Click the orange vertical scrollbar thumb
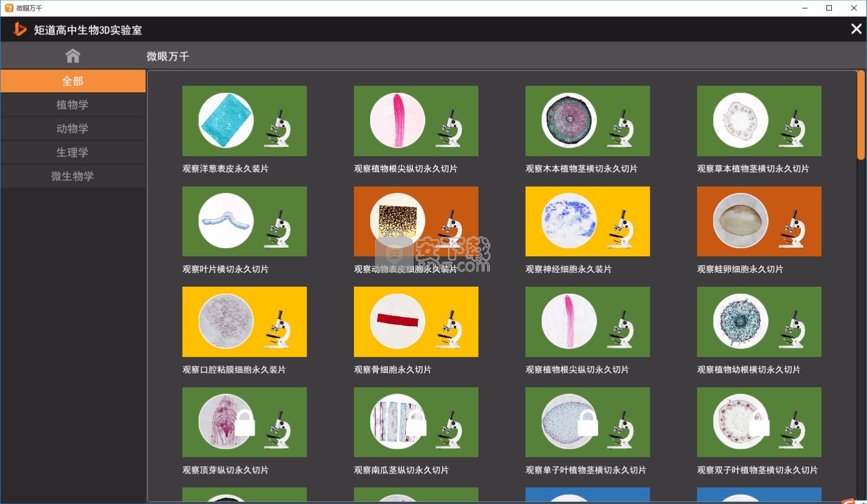Screen dimensions: 867x504 (x=861, y=115)
